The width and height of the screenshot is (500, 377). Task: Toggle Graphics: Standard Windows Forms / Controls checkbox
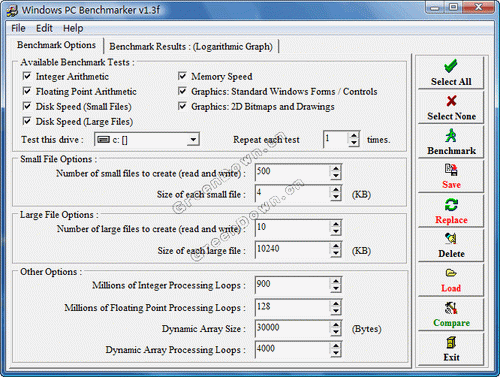(182, 91)
